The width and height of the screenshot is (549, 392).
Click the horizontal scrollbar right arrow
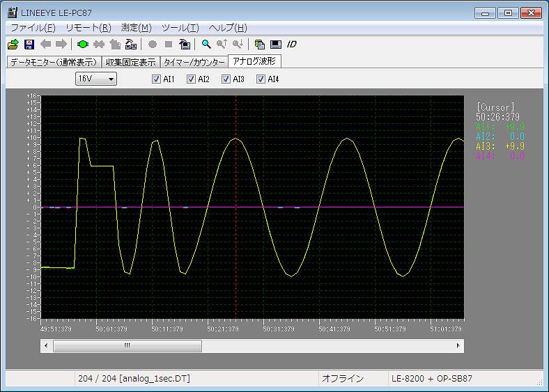pyautogui.click(x=458, y=345)
